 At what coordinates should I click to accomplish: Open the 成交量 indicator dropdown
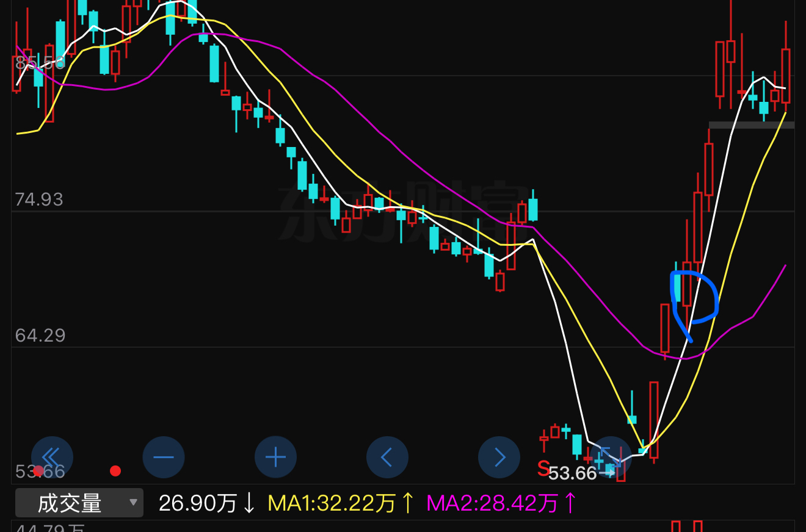click(x=79, y=503)
